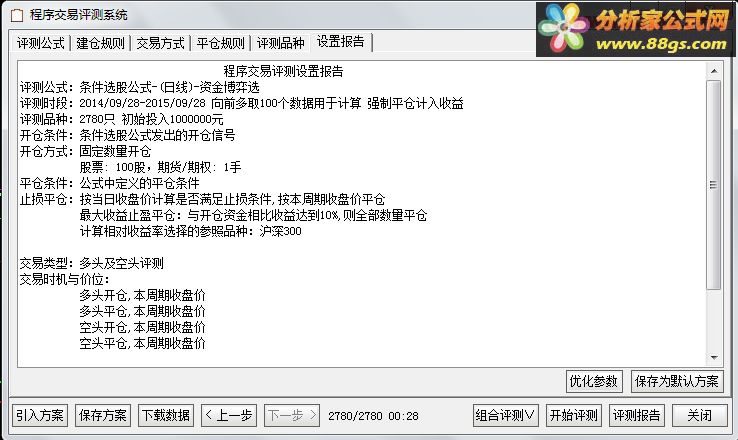Click the vertical scrollbar thumb

coord(714,185)
